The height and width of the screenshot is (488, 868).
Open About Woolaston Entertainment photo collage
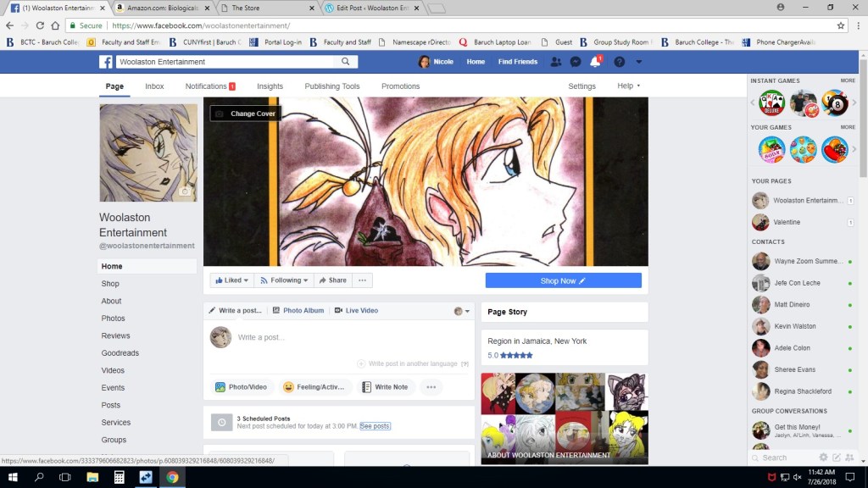tap(564, 419)
